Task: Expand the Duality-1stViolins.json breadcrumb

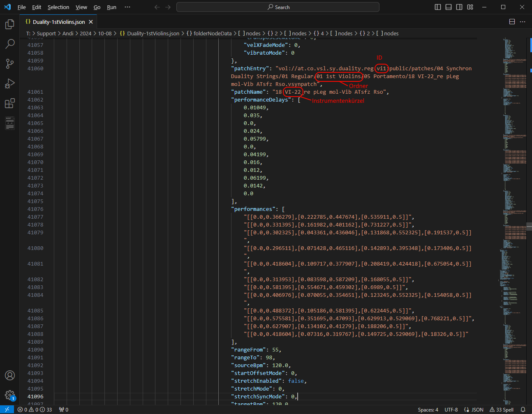Action: pos(150,33)
